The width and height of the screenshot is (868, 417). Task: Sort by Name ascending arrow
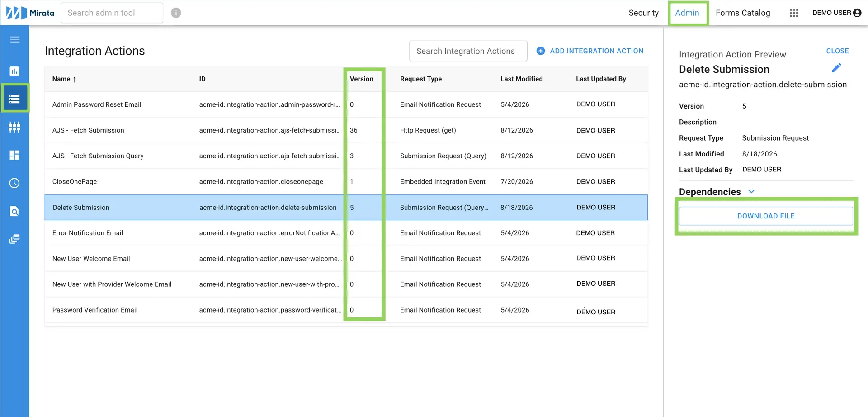click(75, 79)
